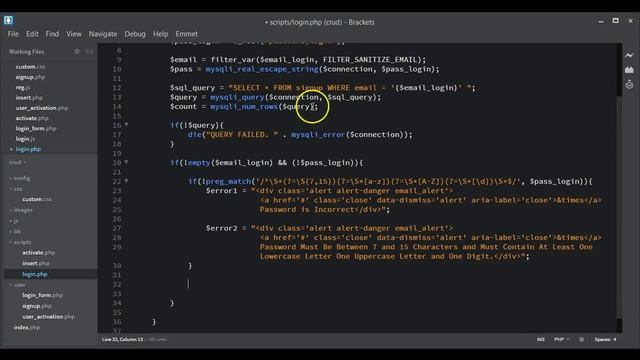640x360 pixels.
Task: Click the $error2 variable on line 27
Action: (x=221, y=228)
